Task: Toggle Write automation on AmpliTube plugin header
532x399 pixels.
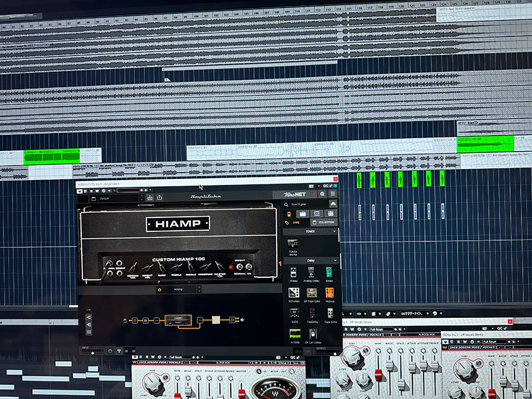Action: (96, 191)
